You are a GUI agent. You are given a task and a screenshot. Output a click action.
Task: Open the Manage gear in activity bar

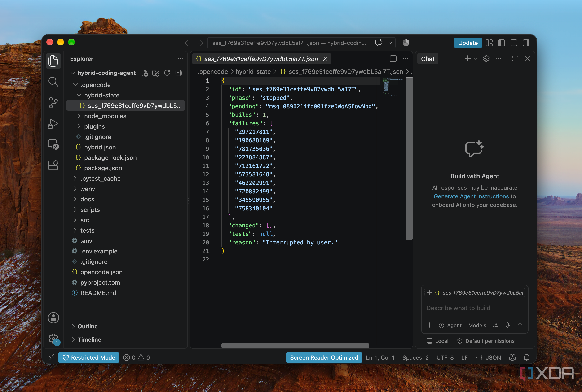pyautogui.click(x=53, y=339)
